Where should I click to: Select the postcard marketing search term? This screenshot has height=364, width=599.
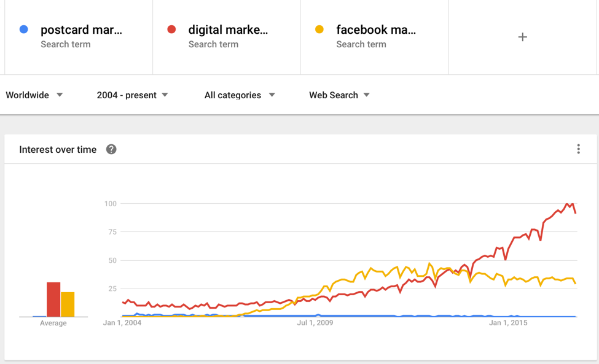click(81, 30)
